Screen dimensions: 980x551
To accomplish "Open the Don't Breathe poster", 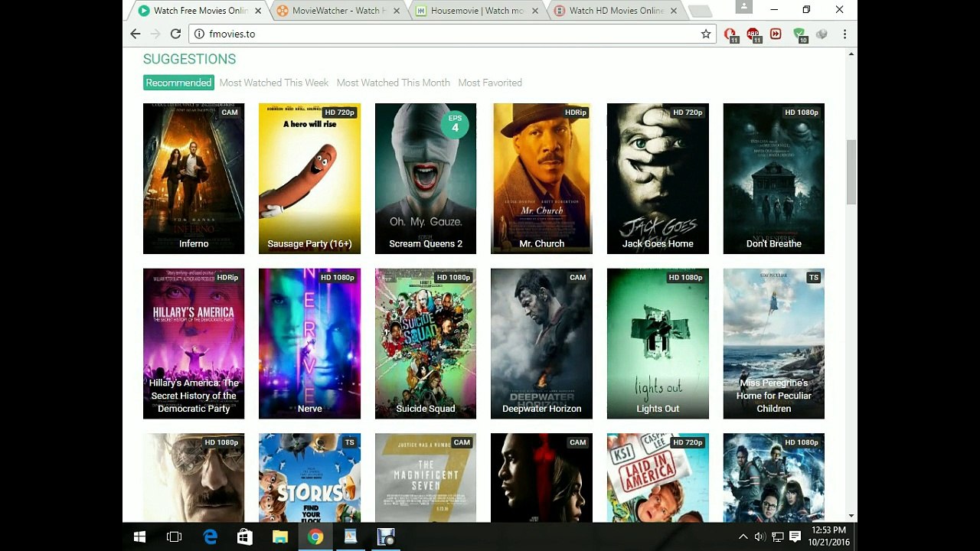I will pyautogui.click(x=774, y=178).
